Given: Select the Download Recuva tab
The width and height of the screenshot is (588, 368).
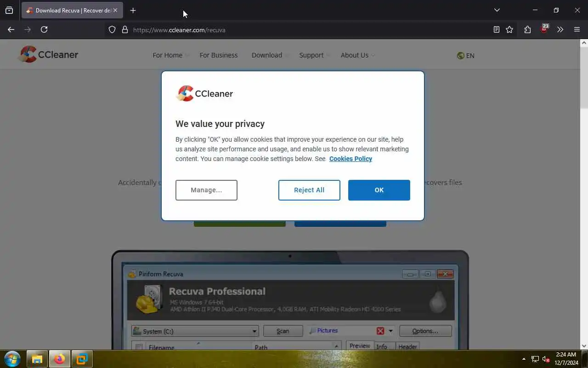Looking at the screenshot, I should pos(72,10).
